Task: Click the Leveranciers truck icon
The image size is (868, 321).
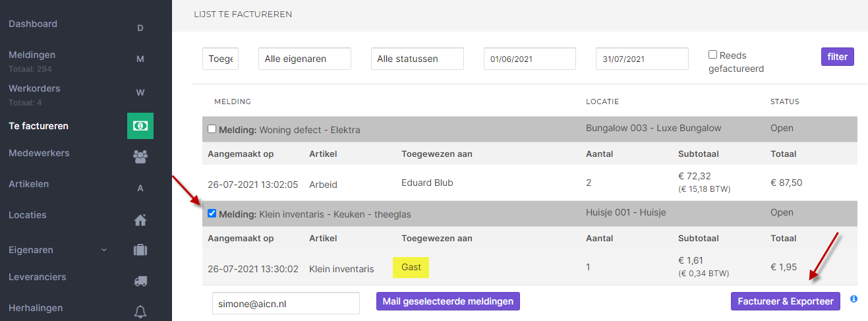Action: (x=140, y=281)
